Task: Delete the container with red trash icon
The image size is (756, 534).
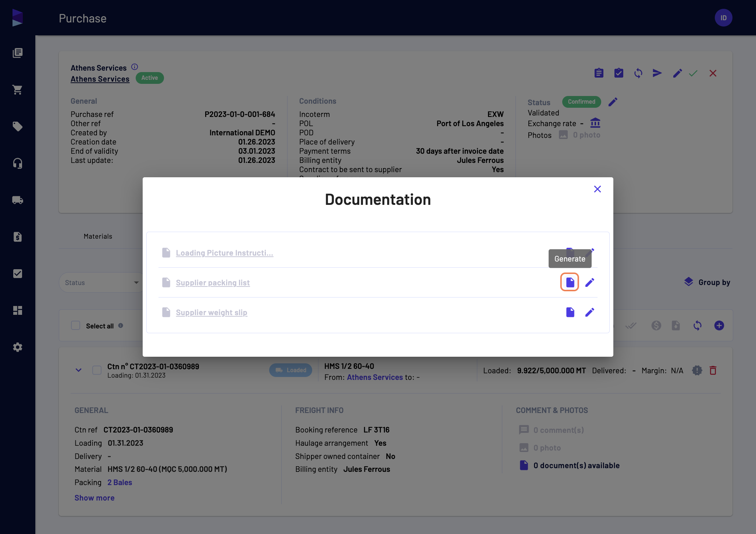Action: (713, 370)
